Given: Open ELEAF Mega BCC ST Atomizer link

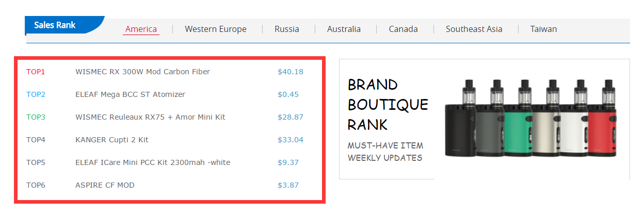Looking at the screenshot, I should (130, 94).
